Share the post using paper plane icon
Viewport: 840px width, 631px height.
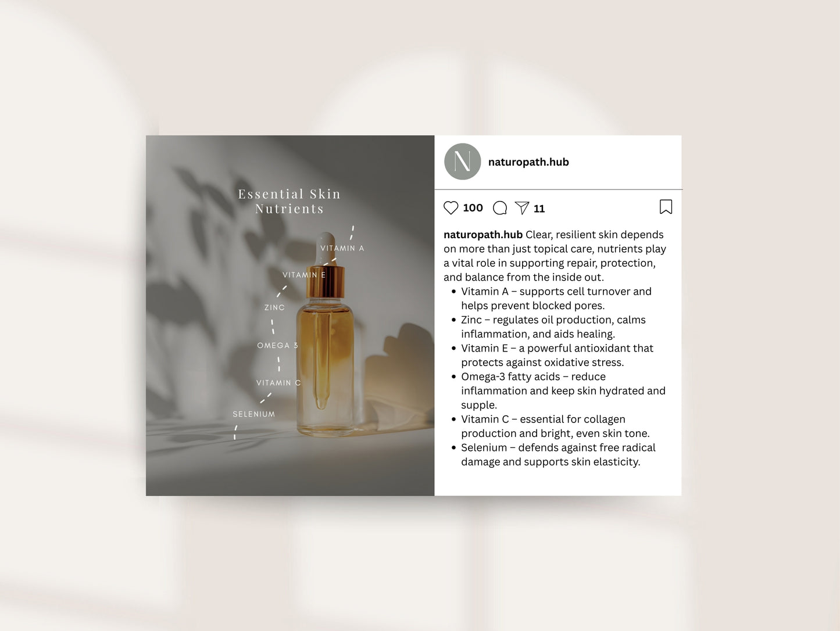pyautogui.click(x=522, y=208)
